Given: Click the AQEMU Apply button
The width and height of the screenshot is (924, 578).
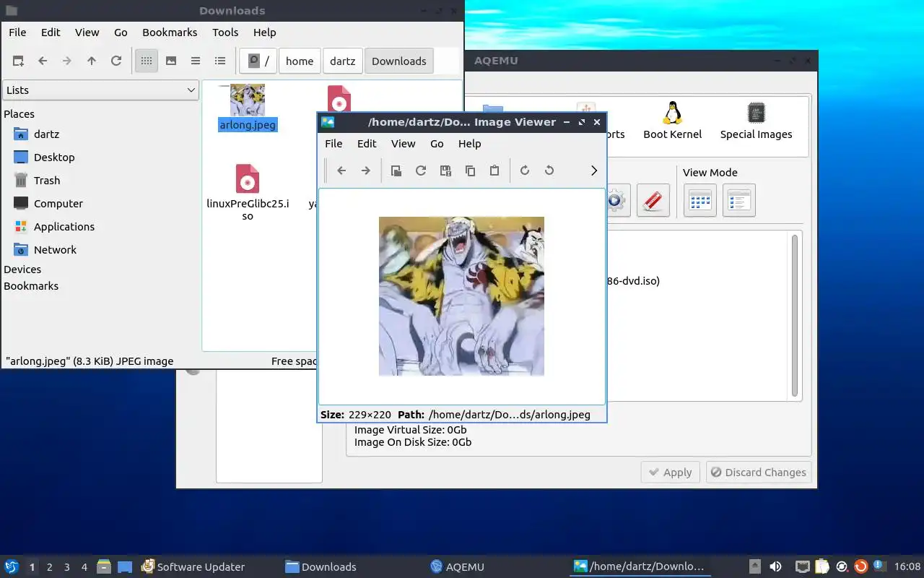Looking at the screenshot, I should [671, 472].
